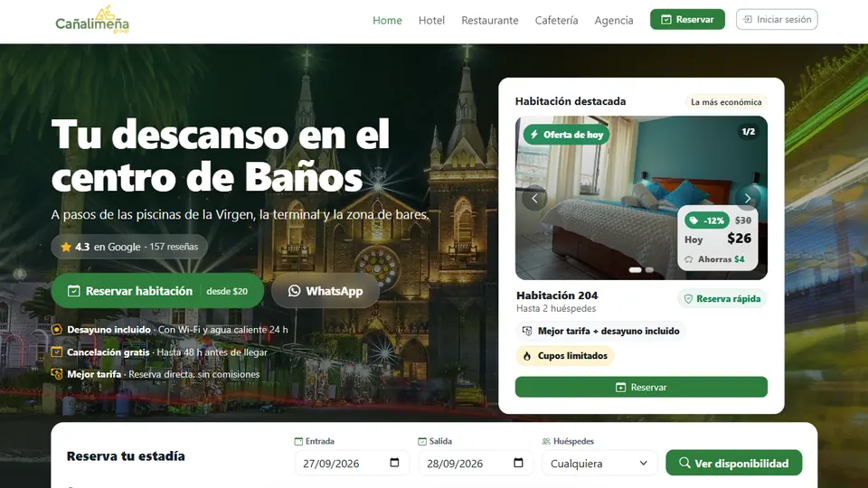868x488 pixels.
Task: Click the lightning bolt icon on offer badge
Action: (534, 135)
